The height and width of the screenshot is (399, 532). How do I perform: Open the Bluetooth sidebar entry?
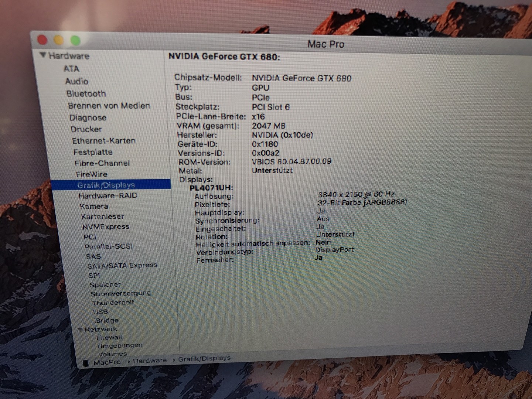86,93
